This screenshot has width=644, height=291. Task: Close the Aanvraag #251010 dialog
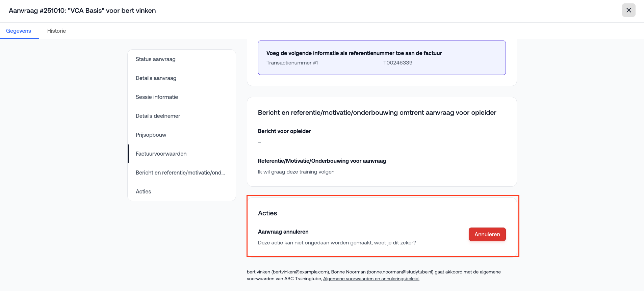pos(628,10)
